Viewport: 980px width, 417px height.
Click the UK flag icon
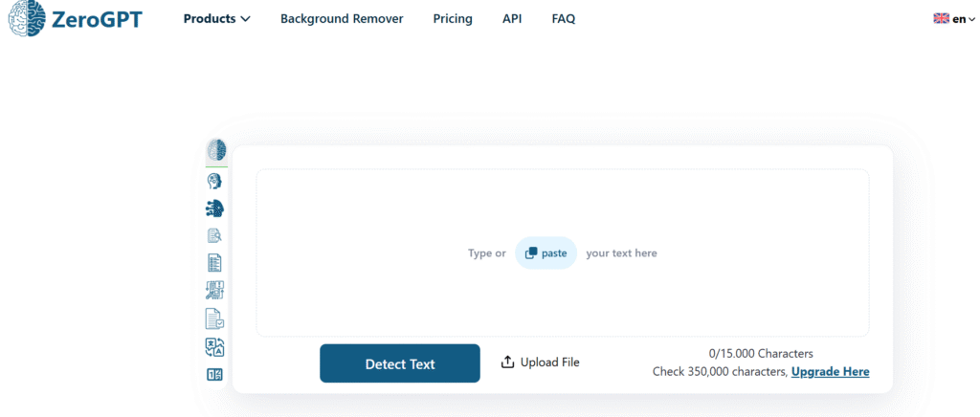(x=942, y=19)
